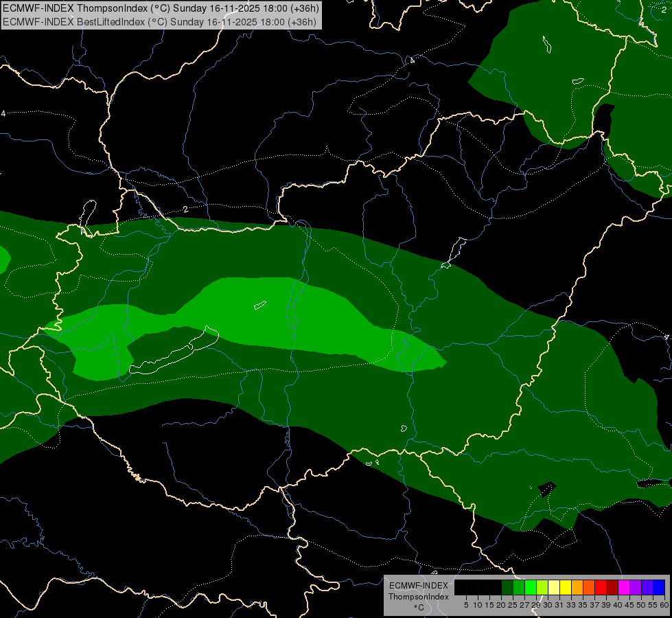Click legend scale value 35
The image size is (672, 618).
tap(583, 605)
